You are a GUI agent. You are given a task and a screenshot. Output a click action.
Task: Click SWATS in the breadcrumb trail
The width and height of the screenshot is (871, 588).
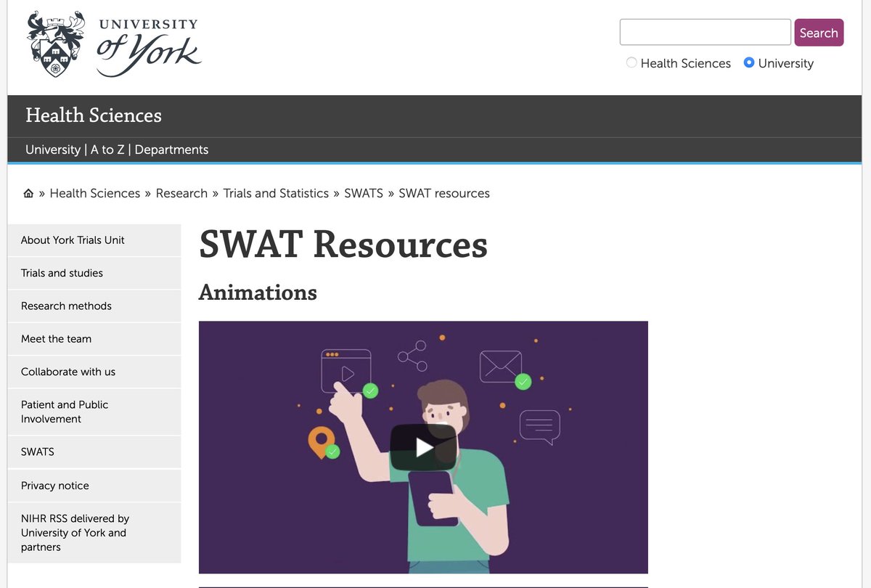364,193
